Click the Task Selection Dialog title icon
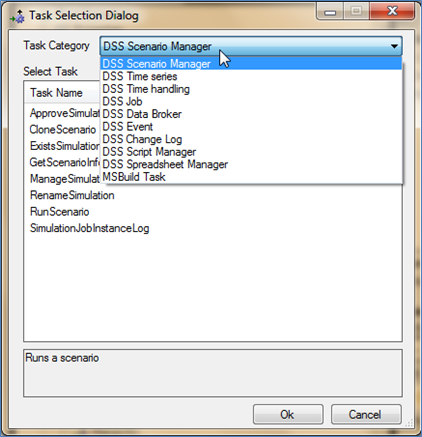This screenshot has width=422, height=437. (17, 16)
